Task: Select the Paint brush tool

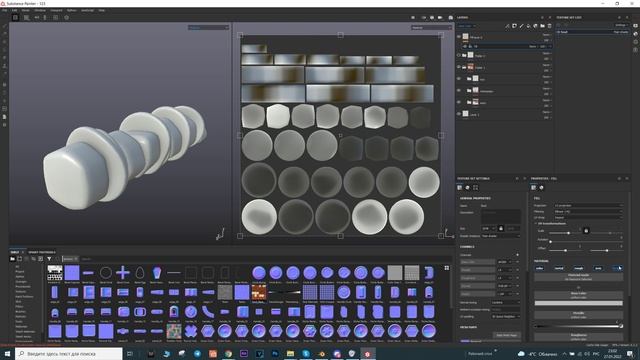Action: [x=4, y=26]
